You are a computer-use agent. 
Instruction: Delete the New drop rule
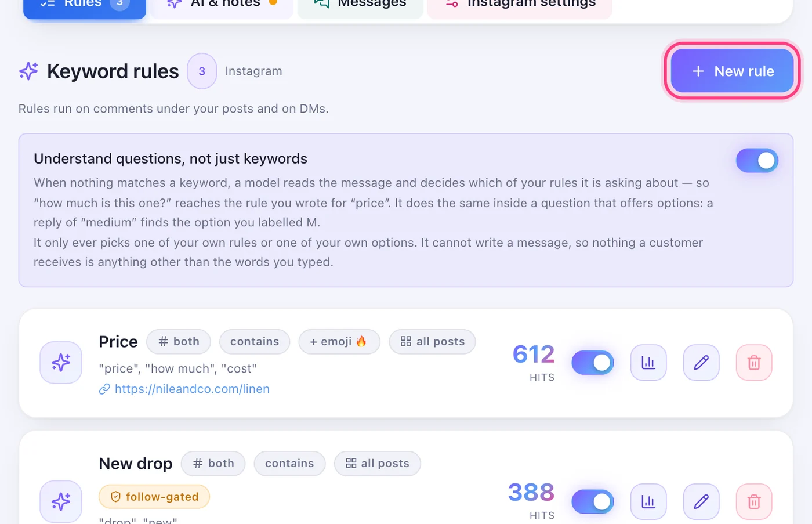click(x=753, y=501)
